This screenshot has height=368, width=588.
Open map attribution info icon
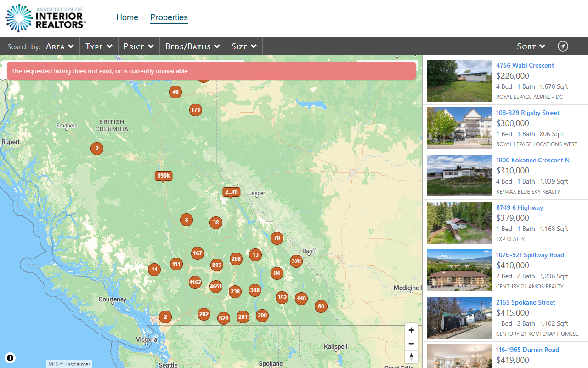[10, 357]
